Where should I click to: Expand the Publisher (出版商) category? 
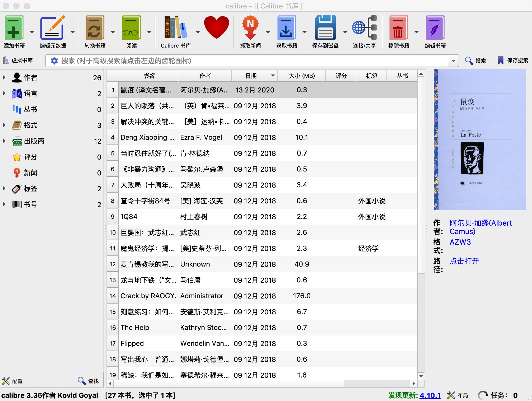tap(4, 141)
